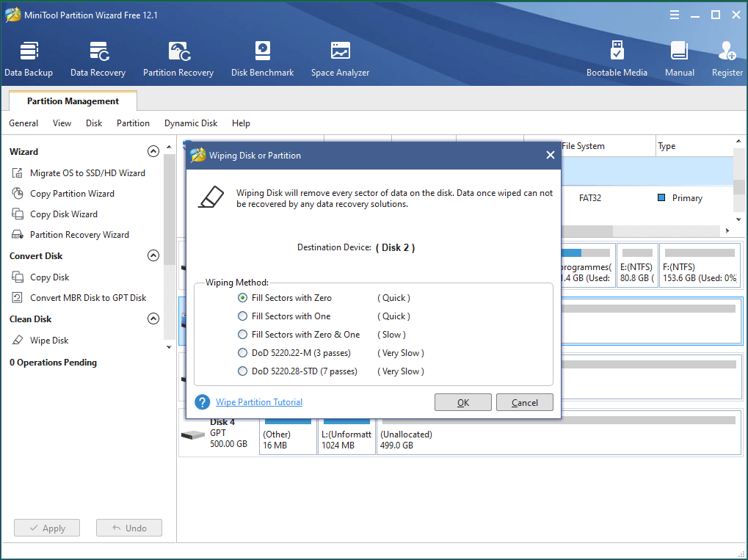
Task: Confirm the wipe with OK
Action: coord(462,402)
